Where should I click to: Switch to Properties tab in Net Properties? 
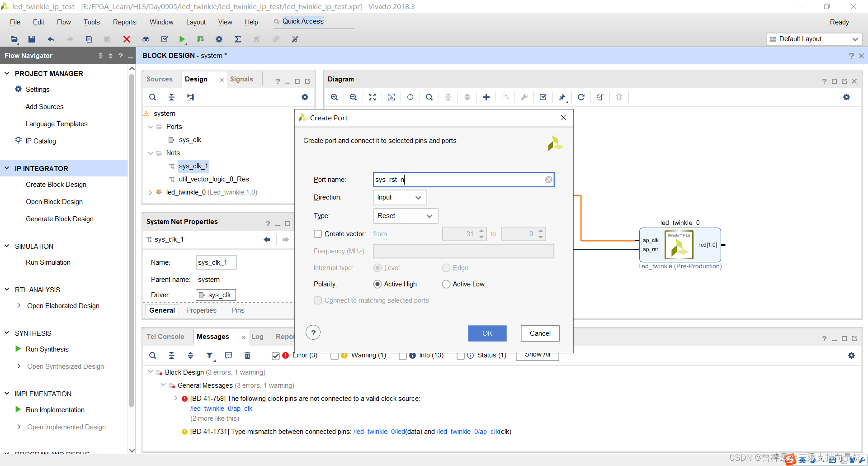(x=201, y=310)
